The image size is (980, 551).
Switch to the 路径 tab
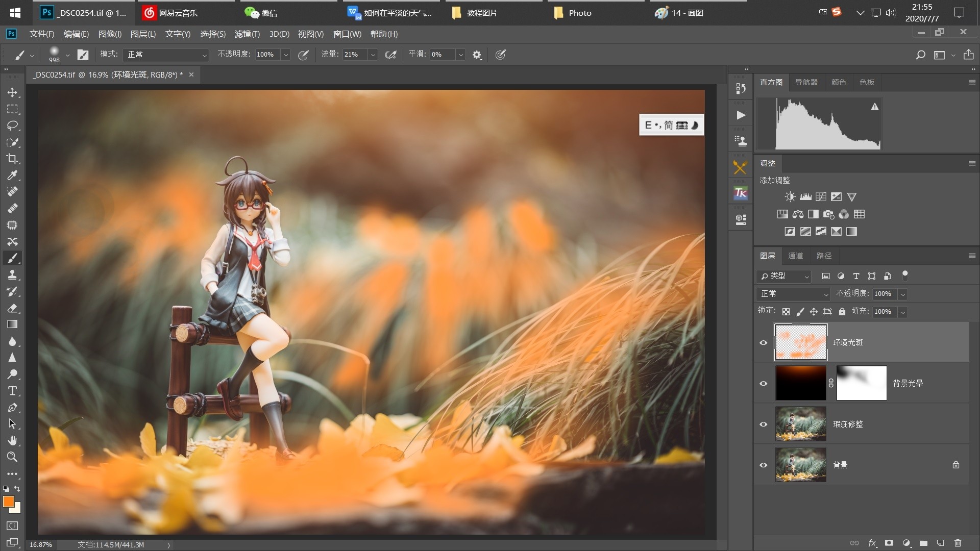(824, 256)
